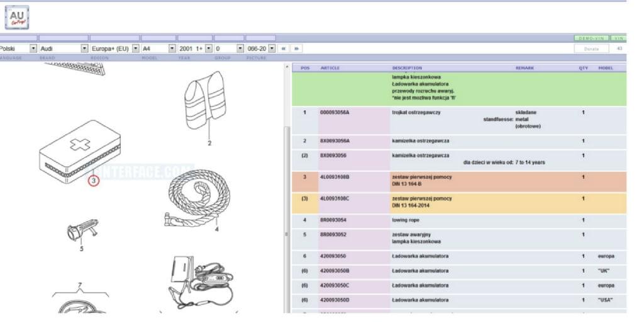Click callout number 3 on first aid kit
Viewport: 644px width, 335px height.
point(94,181)
